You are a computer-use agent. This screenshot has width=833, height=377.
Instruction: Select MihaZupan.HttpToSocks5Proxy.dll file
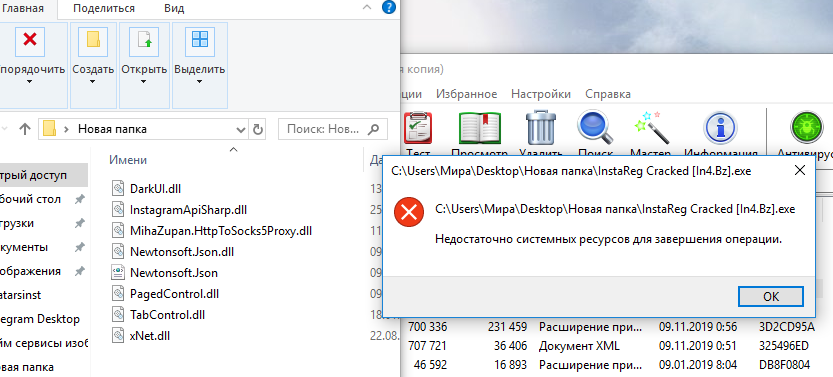[x=220, y=231]
